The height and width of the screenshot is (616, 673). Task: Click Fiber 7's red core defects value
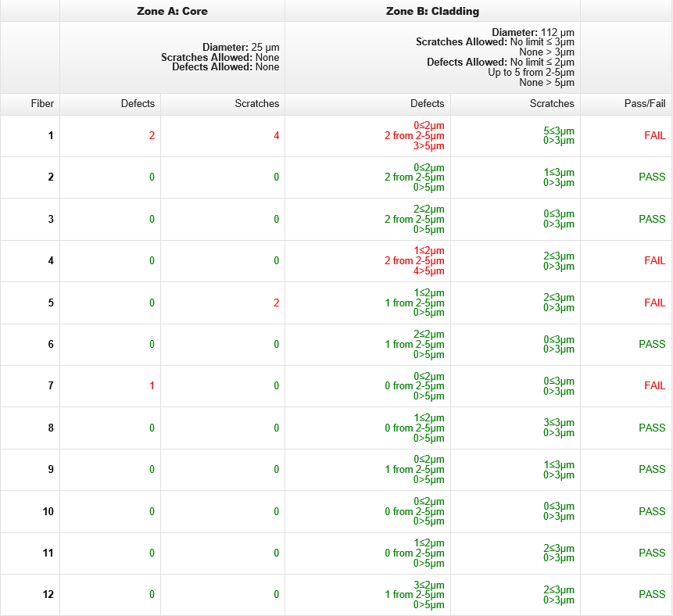click(x=152, y=385)
